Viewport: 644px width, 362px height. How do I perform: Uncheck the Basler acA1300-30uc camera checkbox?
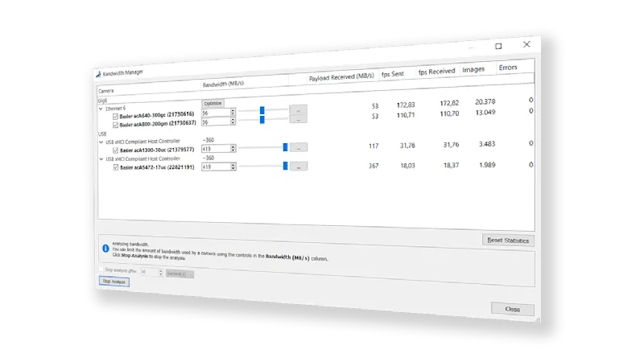(115, 149)
